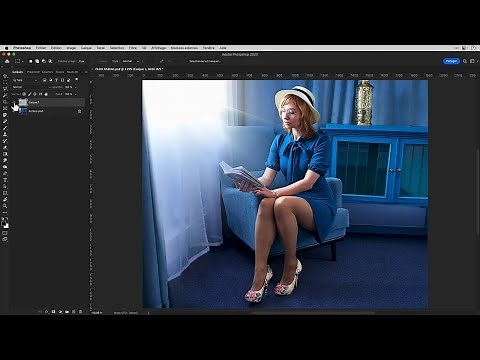Open the Affichage menu
This screenshot has height=360, width=480.
[x=159, y=48]
